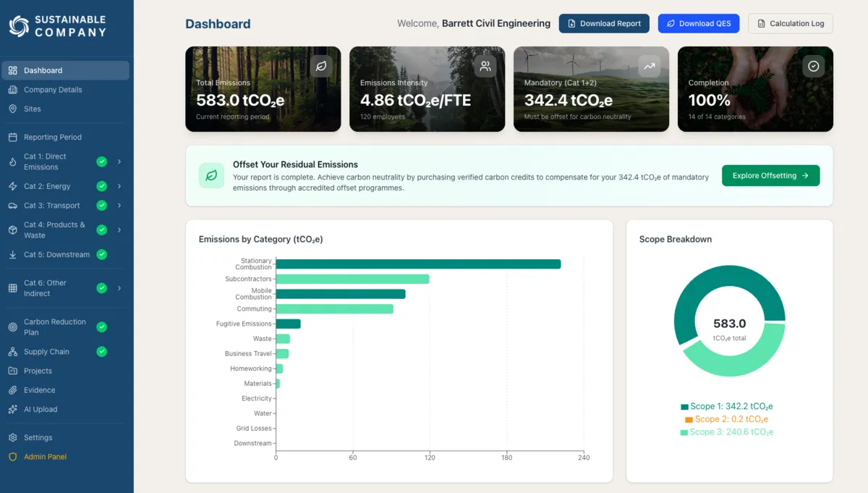The image size is (868, 493).
Task: Click the Reporting Period calendar icon
Action: [x=13, y=137]
